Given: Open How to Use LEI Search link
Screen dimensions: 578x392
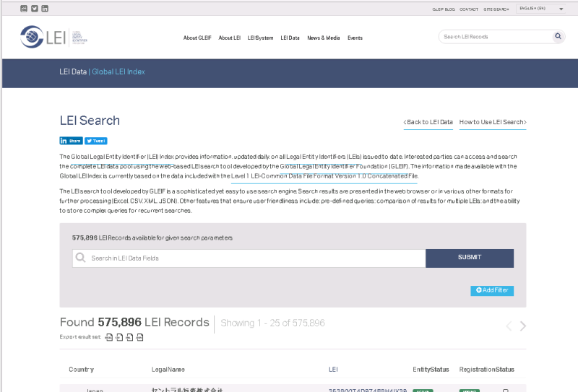Looking at the screenshot, I should 493,122.
